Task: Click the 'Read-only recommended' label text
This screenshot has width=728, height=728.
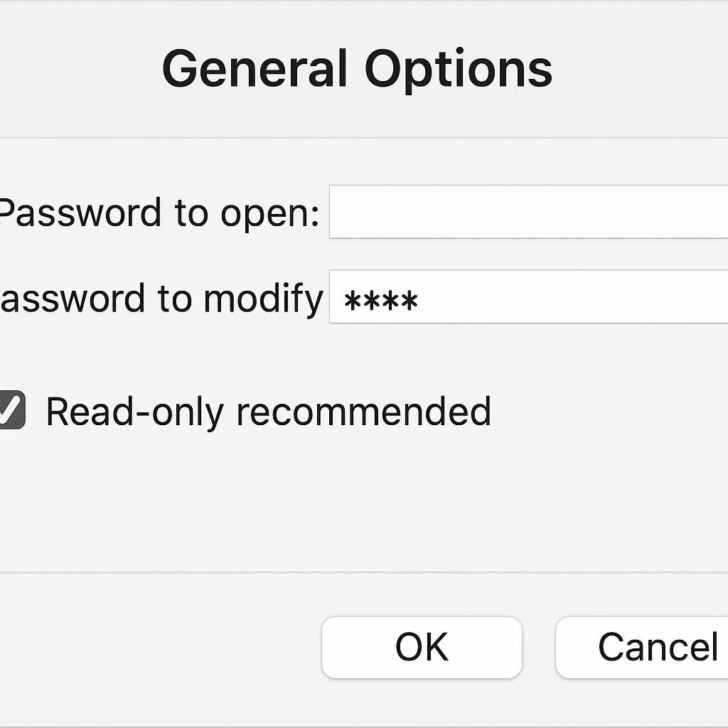Action: pos(268,412)
